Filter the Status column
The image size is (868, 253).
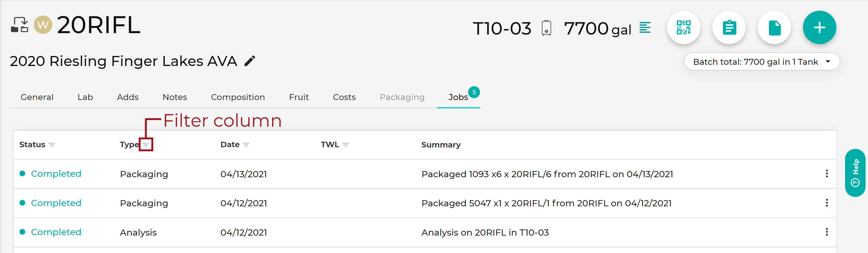point(51,145)
